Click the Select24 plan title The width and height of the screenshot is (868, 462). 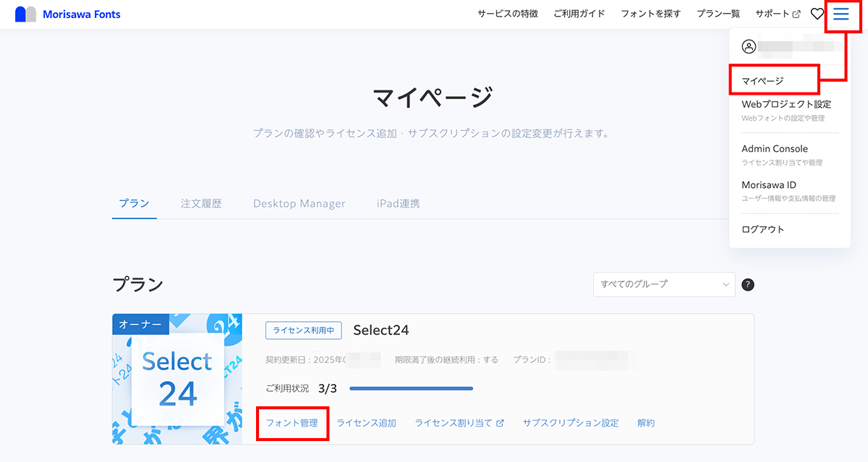coord(381,330)
